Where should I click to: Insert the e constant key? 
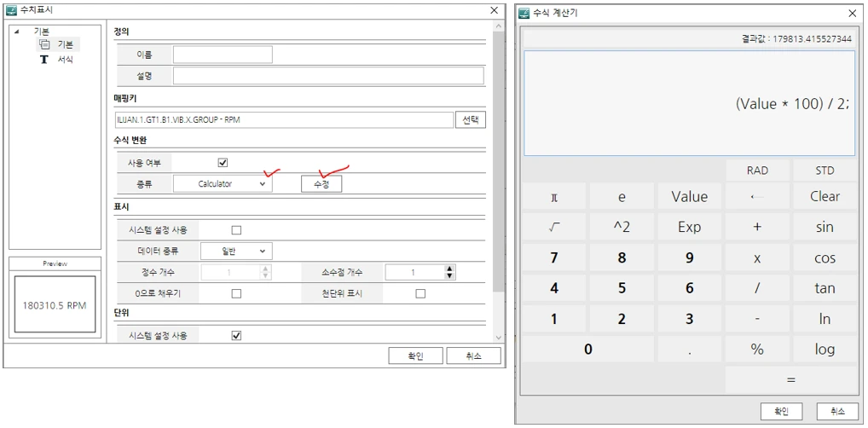[622, 197]
